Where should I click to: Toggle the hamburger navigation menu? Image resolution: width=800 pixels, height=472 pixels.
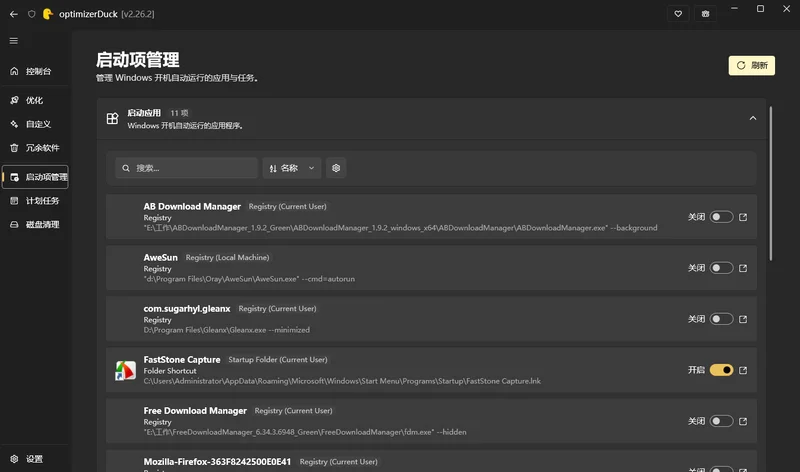pos(14,41)
